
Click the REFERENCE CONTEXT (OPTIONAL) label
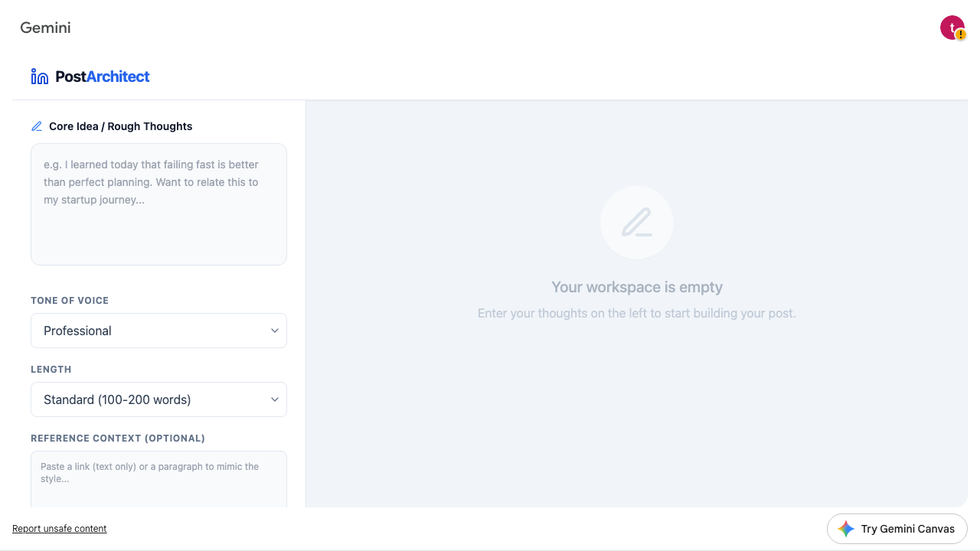click(x=118, y=439)
